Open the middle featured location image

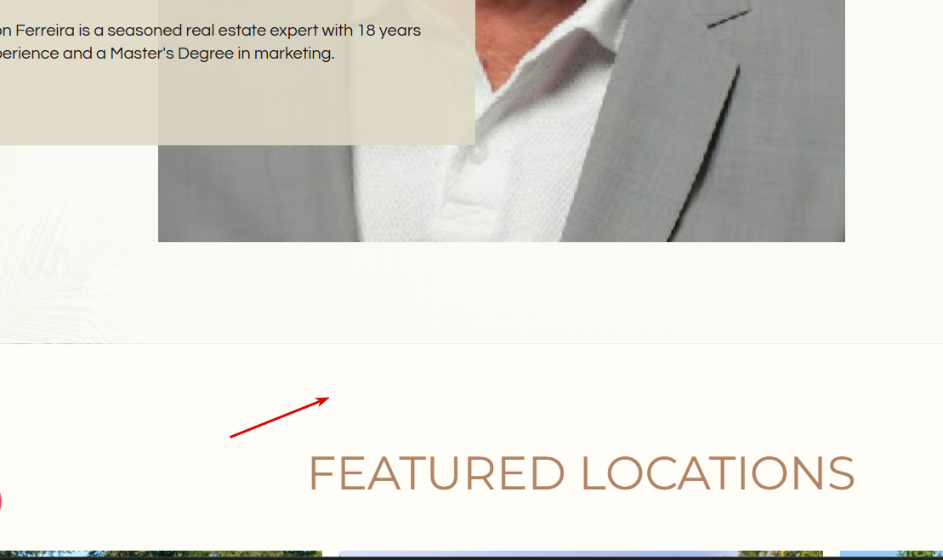click(581, 553)
